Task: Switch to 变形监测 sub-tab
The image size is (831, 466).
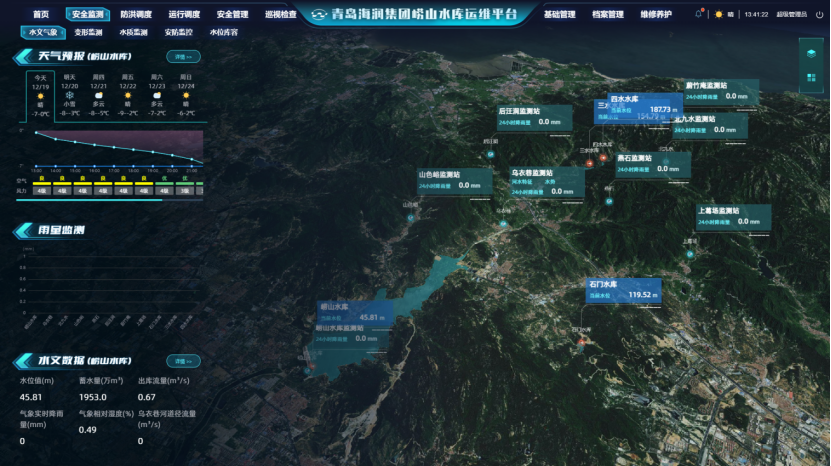Action: 88,32
